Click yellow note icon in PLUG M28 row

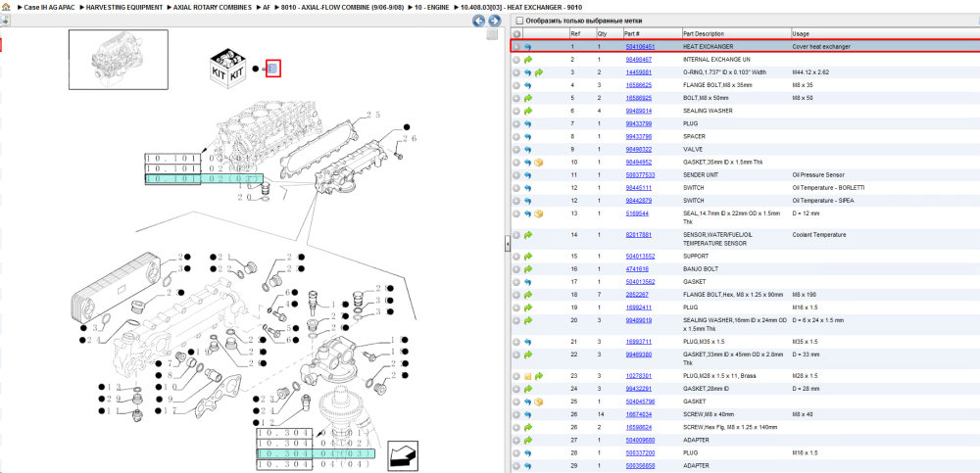point(528,376)
